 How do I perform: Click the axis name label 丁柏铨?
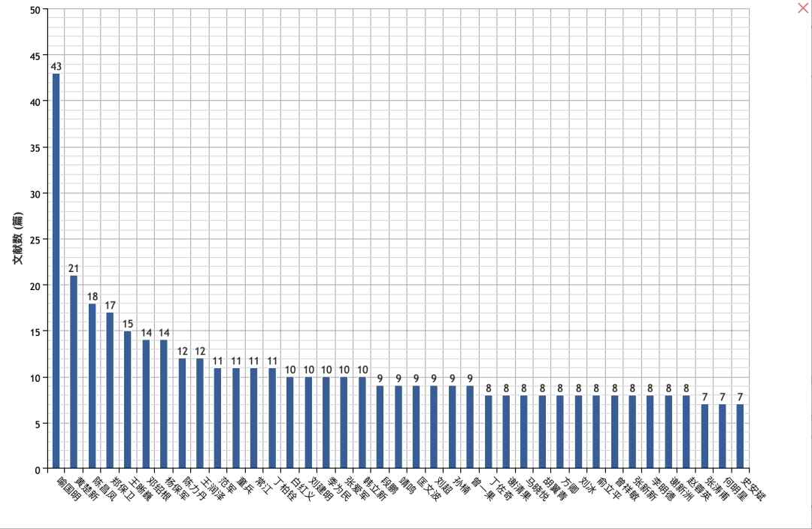tap(283, 488)
